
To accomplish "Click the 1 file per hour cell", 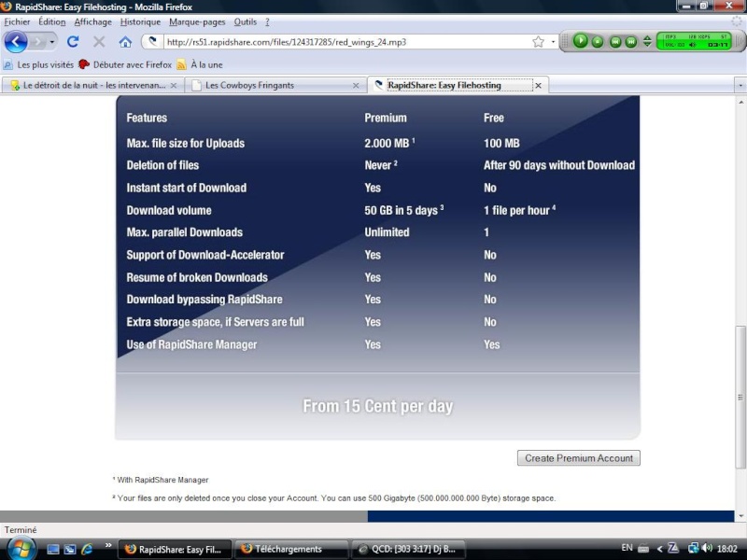I will pyautogui.click(x=519, y=210).
